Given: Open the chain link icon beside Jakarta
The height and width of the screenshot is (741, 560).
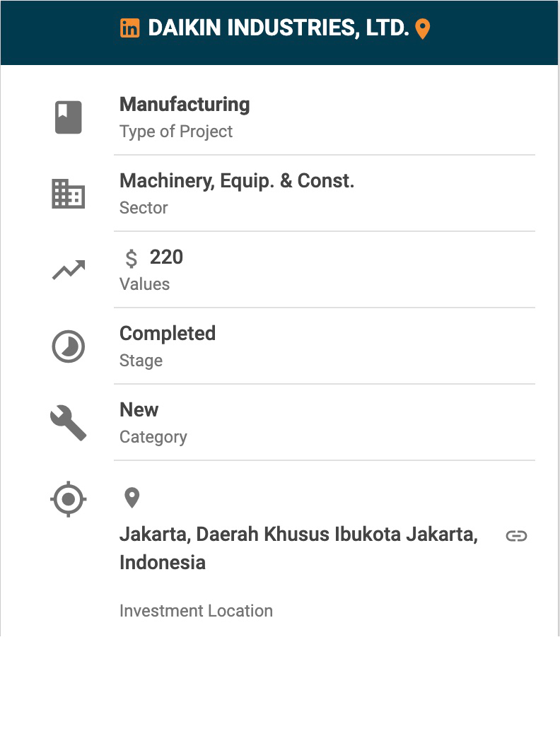Looking at the screenshot, I should coord(516,536).
